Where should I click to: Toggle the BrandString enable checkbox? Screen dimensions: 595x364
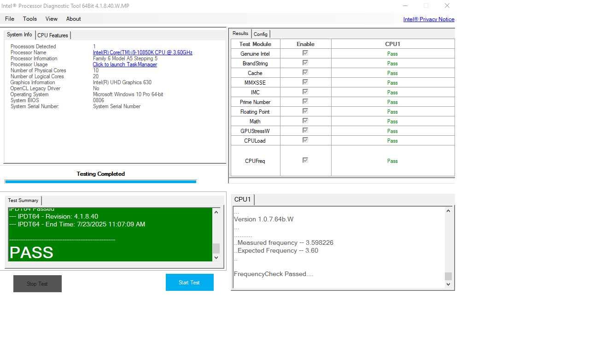[305, 63]
